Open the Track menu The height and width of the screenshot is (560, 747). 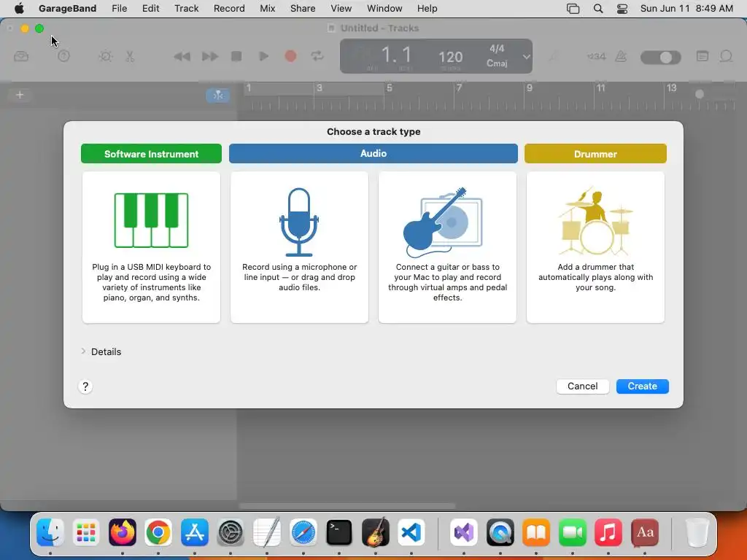tap(186, 9)
